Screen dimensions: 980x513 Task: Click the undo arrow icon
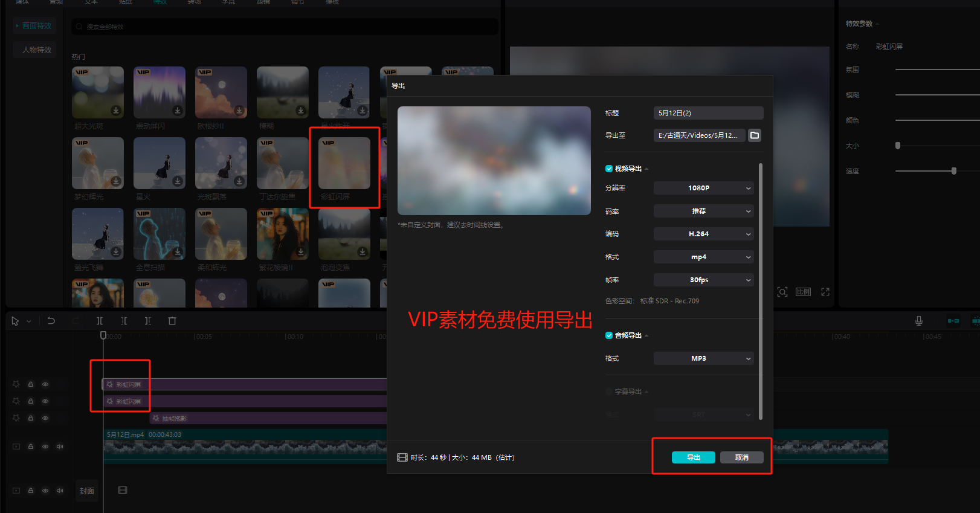click(51, 321)
